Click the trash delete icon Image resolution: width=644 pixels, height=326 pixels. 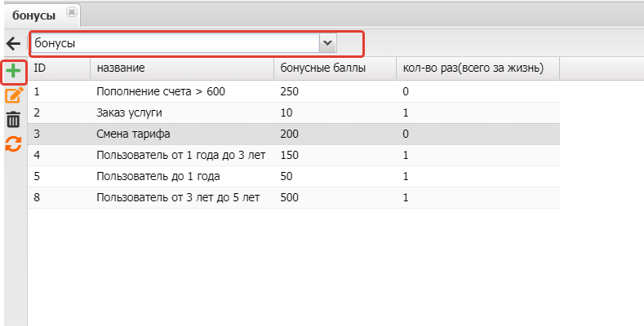click(x=13, y=120)
